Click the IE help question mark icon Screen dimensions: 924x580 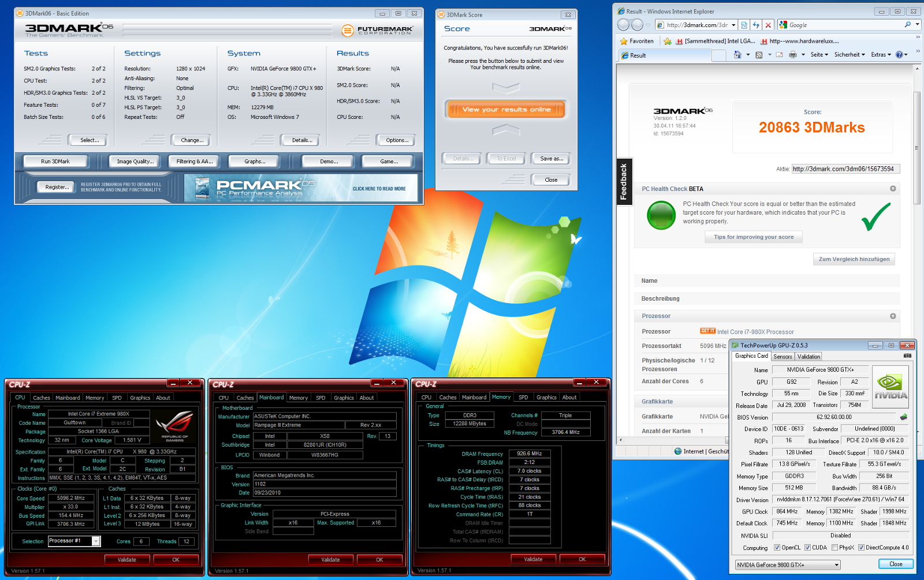click(899, 55)
